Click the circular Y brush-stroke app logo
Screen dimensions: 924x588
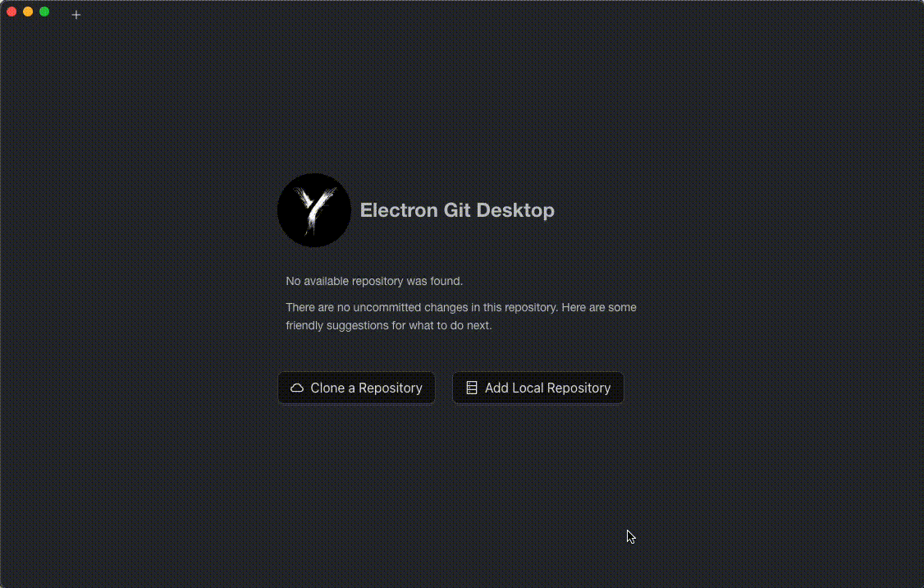click(x=314, y=210)
